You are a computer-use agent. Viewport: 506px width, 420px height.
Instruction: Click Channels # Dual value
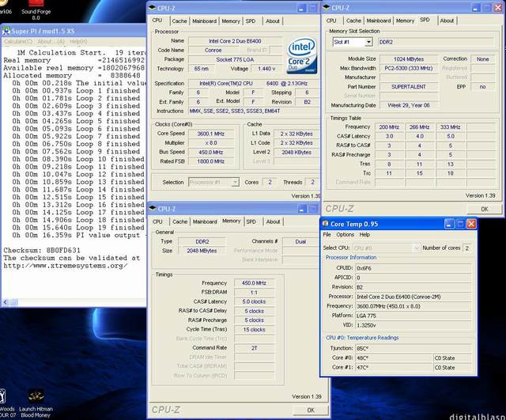[x=300, y=241]
